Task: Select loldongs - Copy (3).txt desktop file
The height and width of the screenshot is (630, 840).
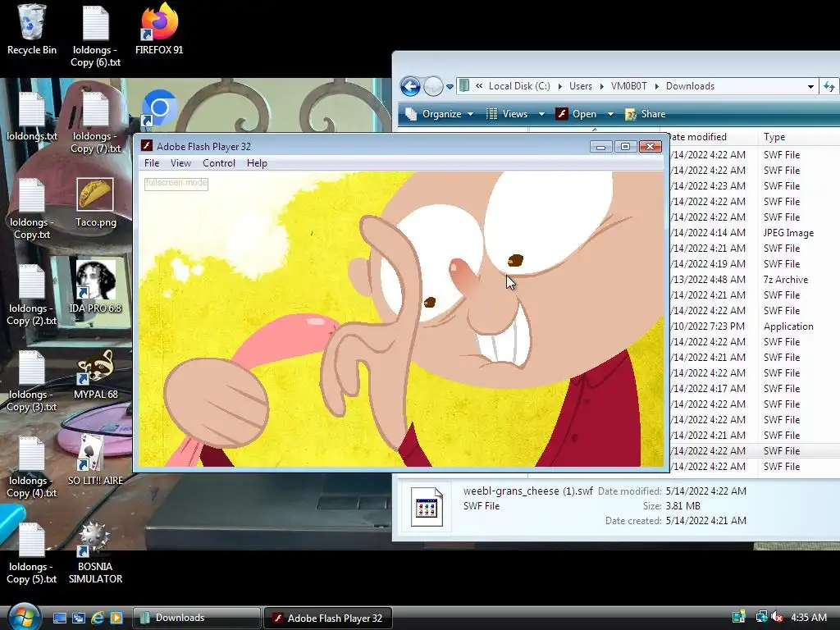Action: (32, 381)
